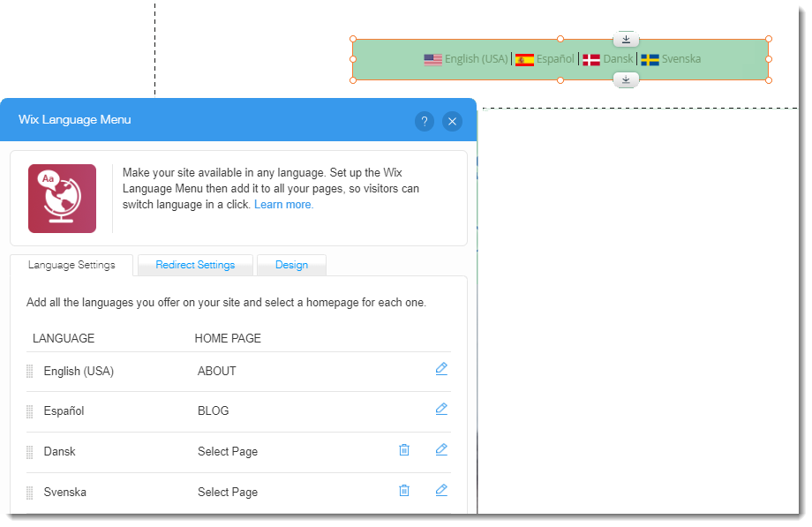Select Page for the Svenska home page
The height and width of the screenshot is (527, 812).
pos(228,493)
